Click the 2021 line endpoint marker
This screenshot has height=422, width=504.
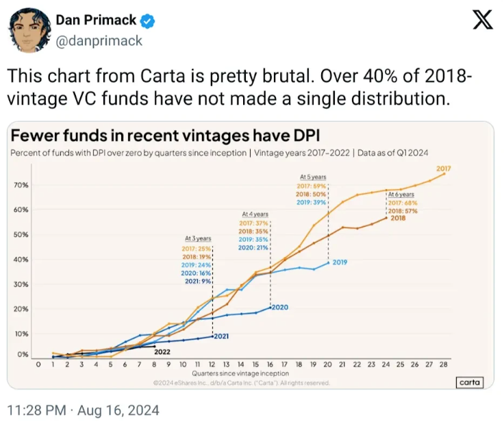click(x=213, y=336)
